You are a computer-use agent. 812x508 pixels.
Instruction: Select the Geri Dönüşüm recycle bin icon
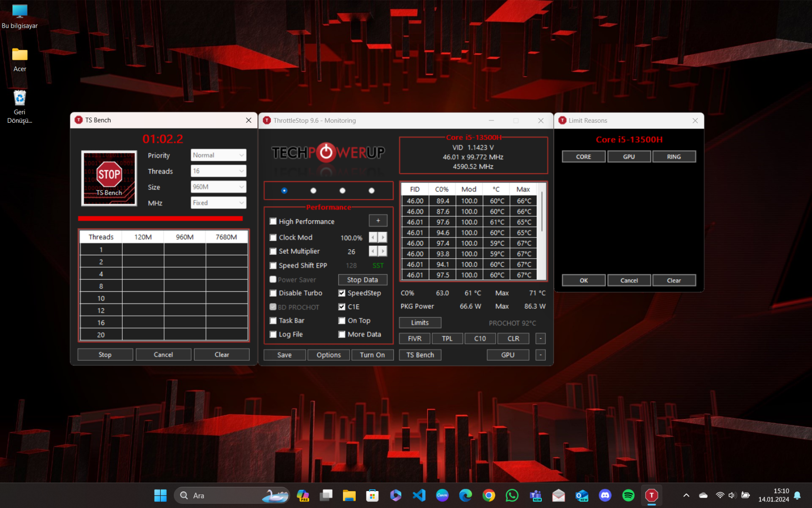20,107
